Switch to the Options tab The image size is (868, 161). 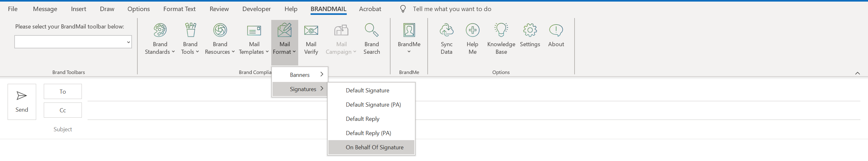pos(139,9)
